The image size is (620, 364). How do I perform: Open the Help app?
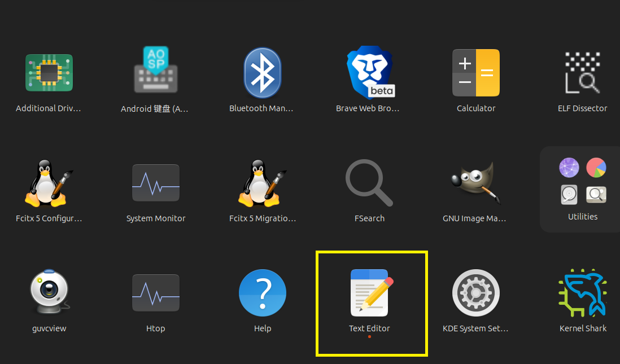coord(263,293)
